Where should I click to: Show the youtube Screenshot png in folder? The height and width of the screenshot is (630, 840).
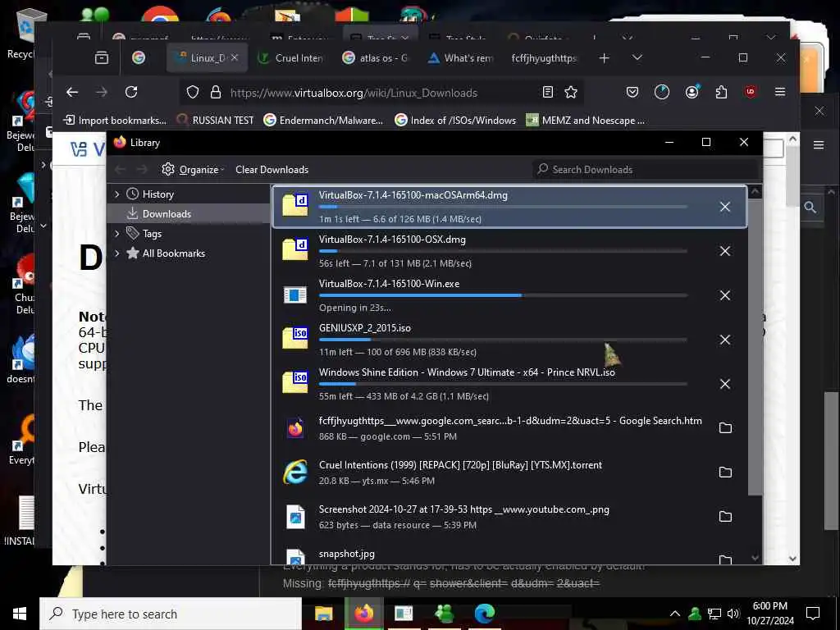pyautogui.click(x=725, y=517)
